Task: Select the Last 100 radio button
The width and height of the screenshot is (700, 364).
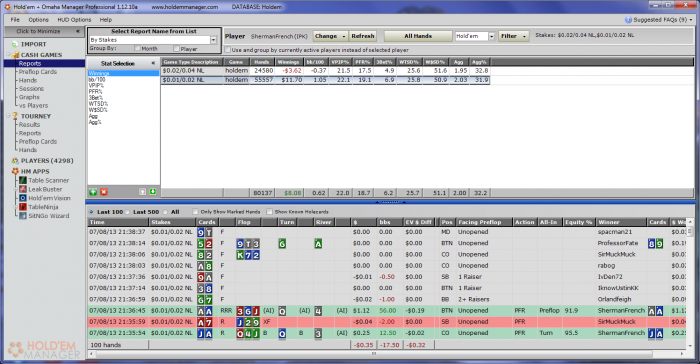Action: (x=92, y=212)
